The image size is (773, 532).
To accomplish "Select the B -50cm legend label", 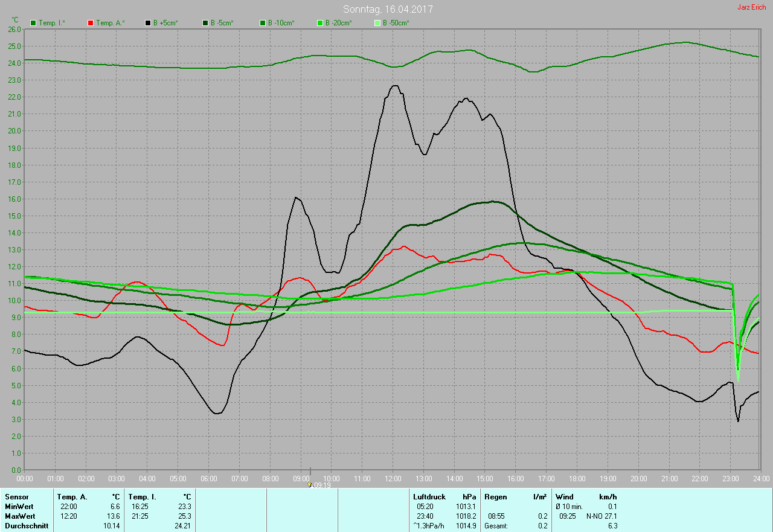I will pos(396,23).
